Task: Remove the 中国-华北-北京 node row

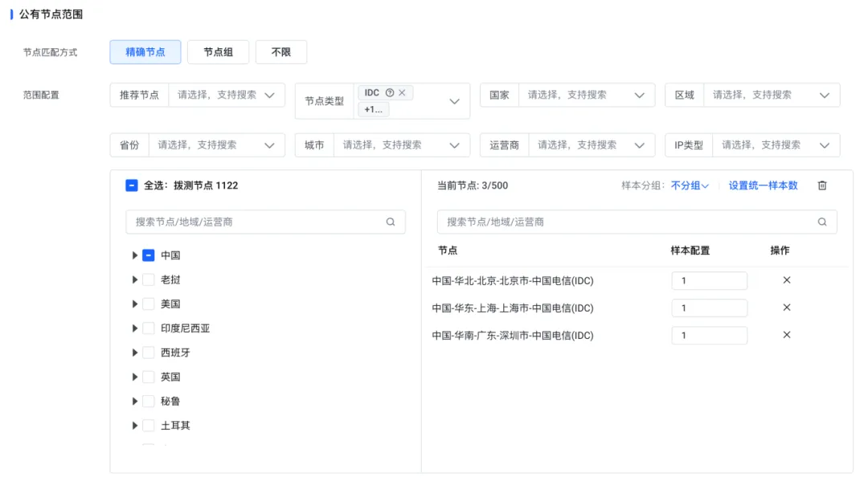Action: click(x=787, y=280)
